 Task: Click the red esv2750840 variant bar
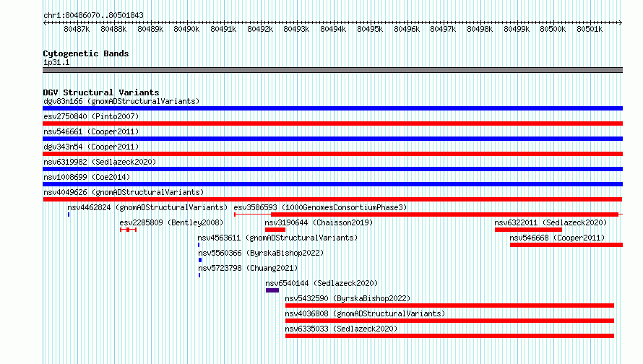coord(332,123)
